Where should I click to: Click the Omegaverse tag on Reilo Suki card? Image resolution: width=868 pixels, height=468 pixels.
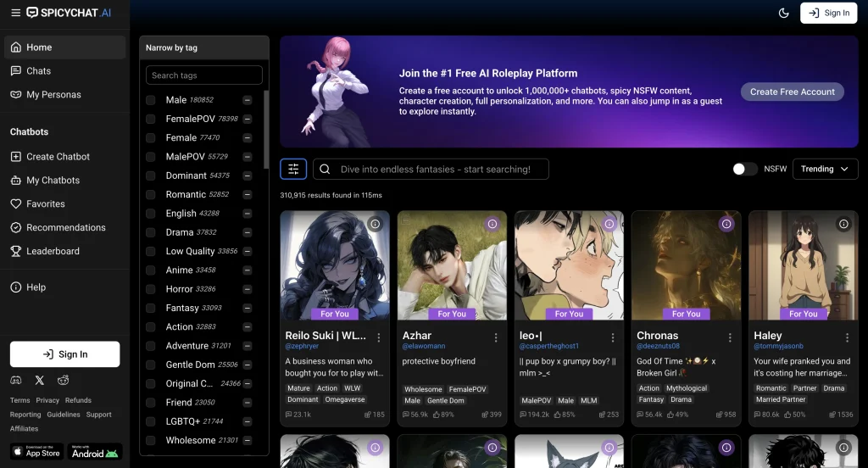click(x=345, y=399)
